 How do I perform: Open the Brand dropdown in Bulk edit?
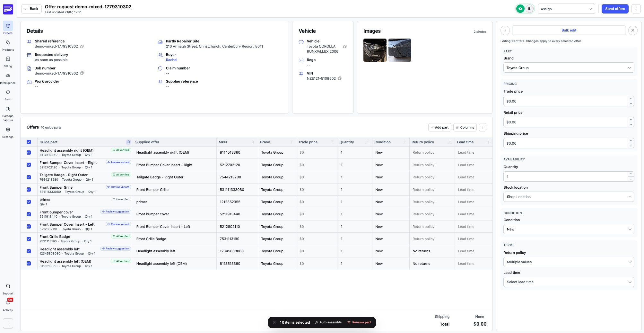tap(569, 68)
